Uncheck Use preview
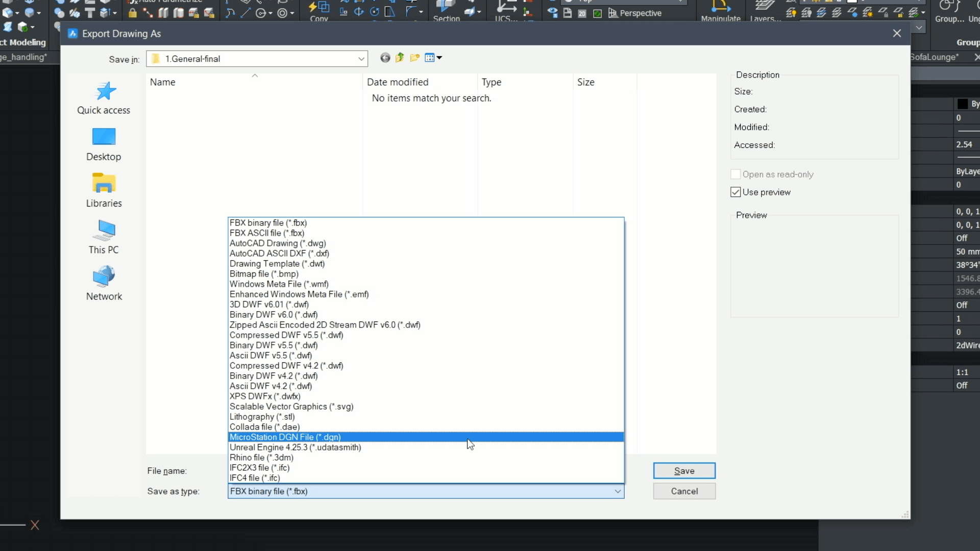Screen dimensions: 980x551 (735, 192)
